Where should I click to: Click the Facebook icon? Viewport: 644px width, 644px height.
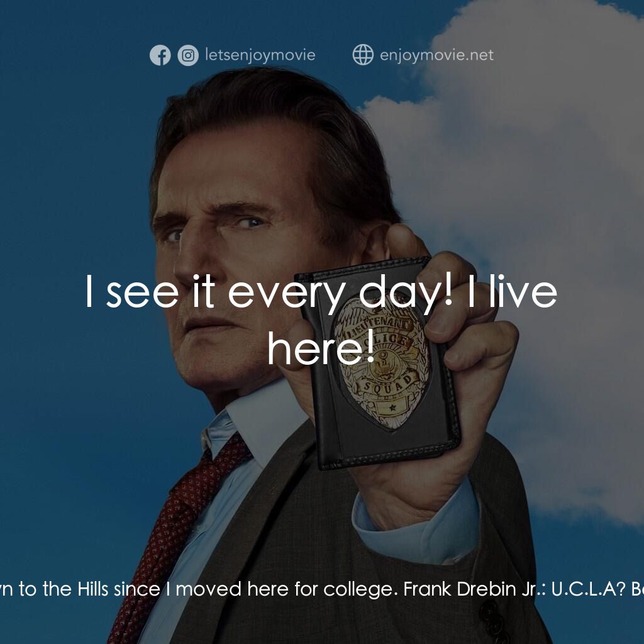click(x=160, y=55)
